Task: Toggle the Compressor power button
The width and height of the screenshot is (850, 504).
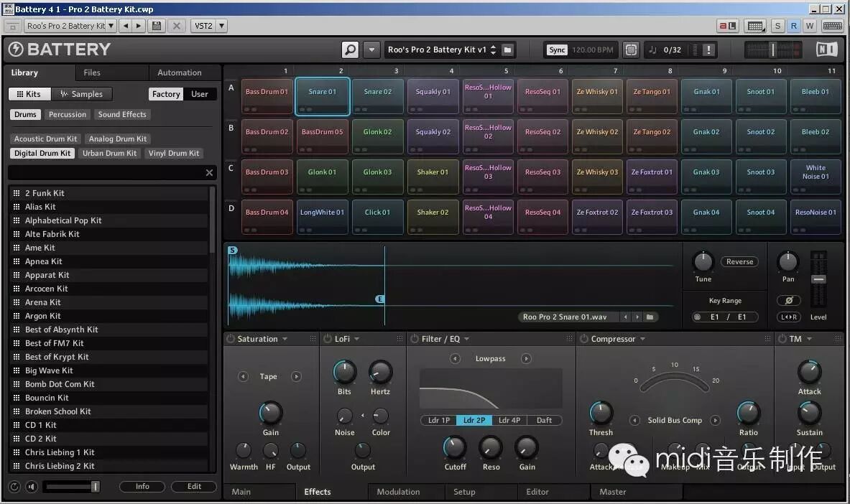Action: point(584,339)
